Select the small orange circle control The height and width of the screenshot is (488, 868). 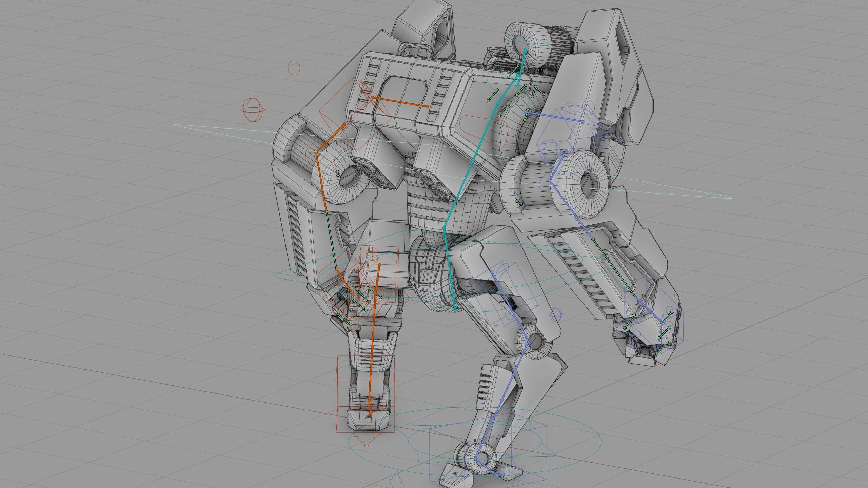coord(294,68)
